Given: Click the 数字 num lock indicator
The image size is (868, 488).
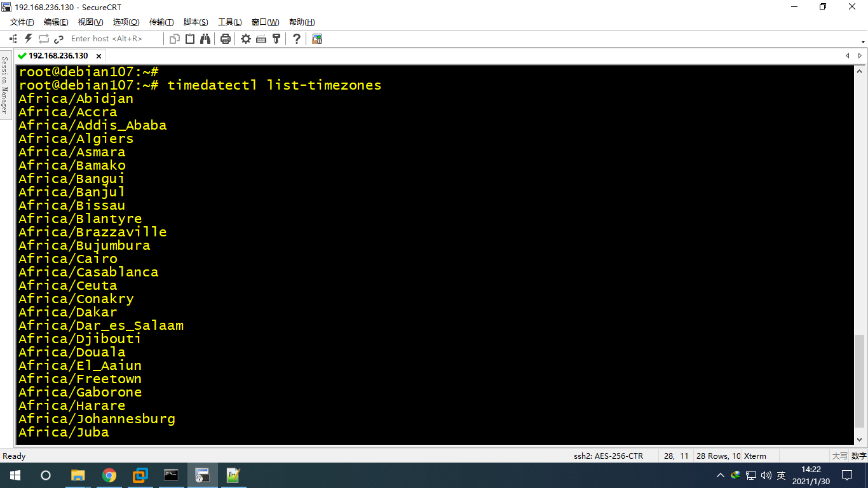Looking at the screenshot, I should pos(859,456).
